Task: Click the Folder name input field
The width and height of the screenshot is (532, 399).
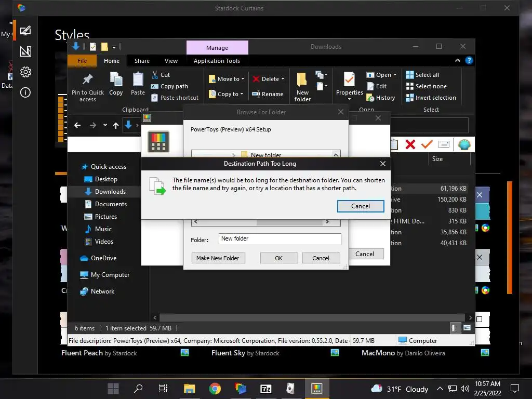Action: point(280,239)
